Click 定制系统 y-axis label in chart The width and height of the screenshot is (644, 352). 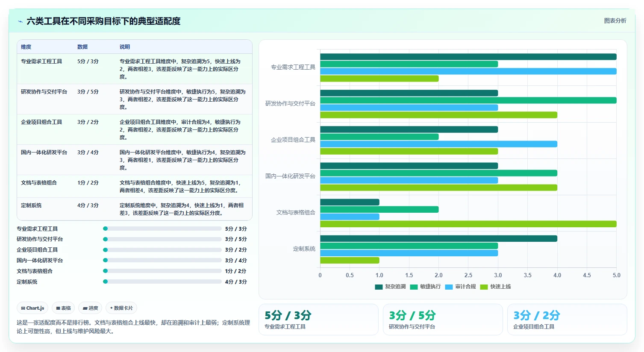coord(304,249)
